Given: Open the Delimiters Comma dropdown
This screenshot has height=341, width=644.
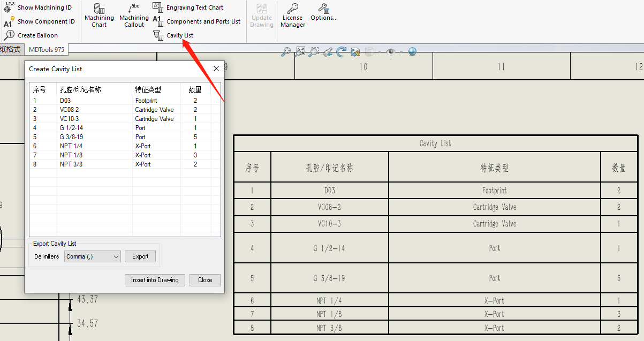Looking at the screenshot, I should 93,256.
